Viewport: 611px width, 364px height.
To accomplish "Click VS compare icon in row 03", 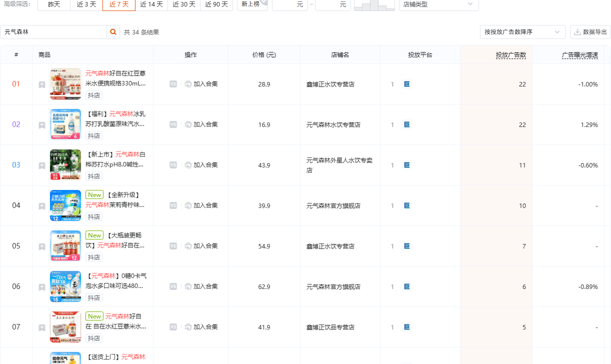I will pyautogui.click(x=173, y=165).
